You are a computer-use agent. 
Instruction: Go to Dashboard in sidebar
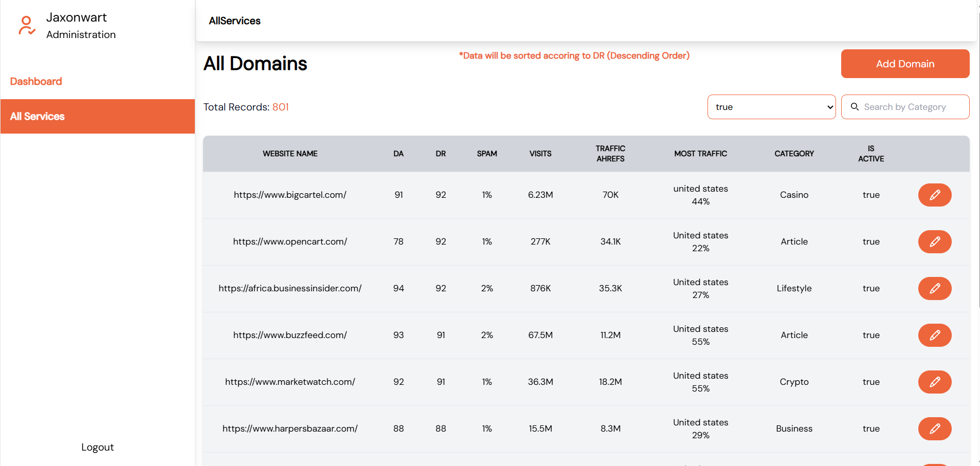tap(36, 81)
